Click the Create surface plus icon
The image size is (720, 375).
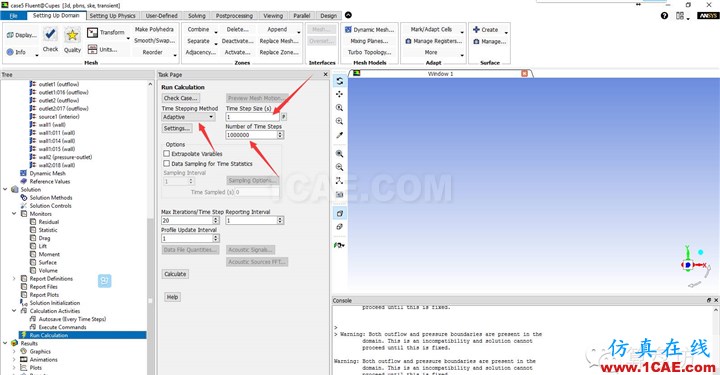(476, 29)
